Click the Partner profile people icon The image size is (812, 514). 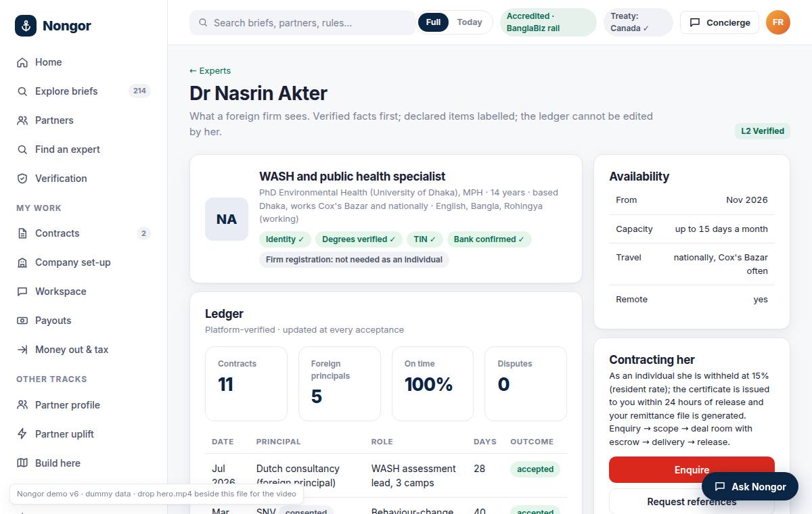22,405
